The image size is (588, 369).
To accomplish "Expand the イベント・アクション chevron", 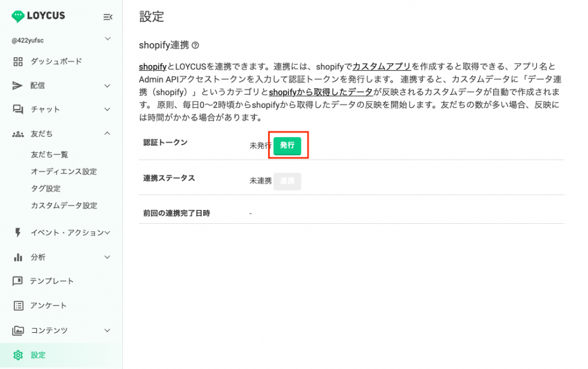I will tap(107, 232).
